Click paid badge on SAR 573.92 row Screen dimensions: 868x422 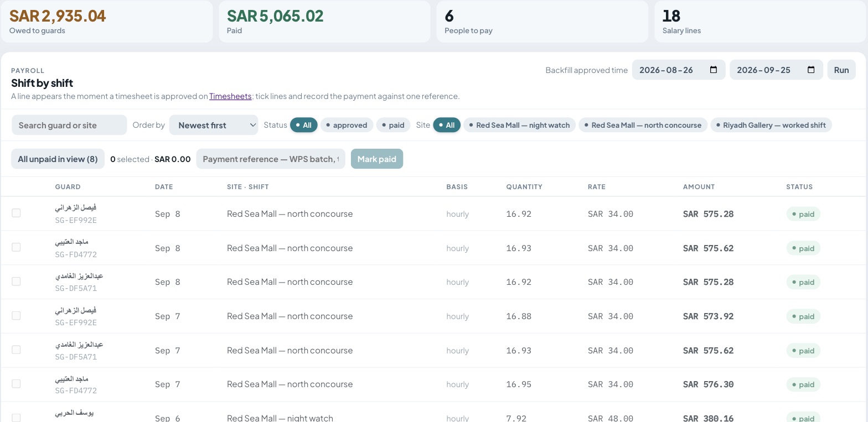(x=803, y=316)
